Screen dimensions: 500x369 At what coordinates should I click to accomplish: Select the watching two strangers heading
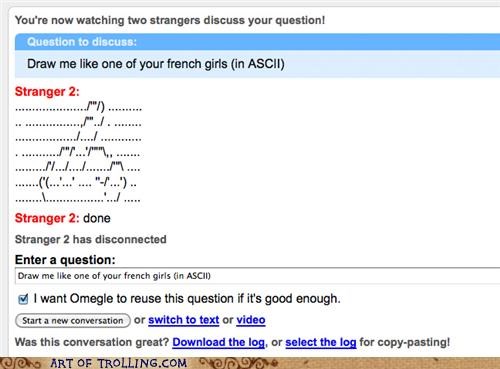point(170,20)
